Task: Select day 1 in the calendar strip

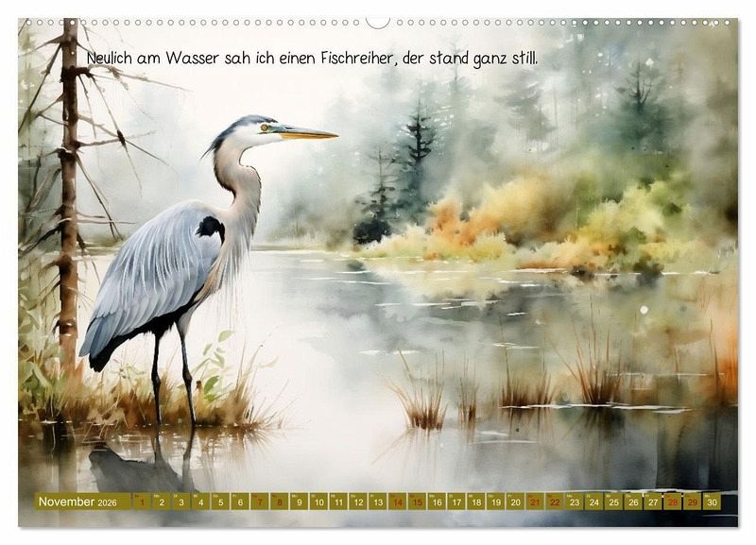Action: (x=143, y=502)
